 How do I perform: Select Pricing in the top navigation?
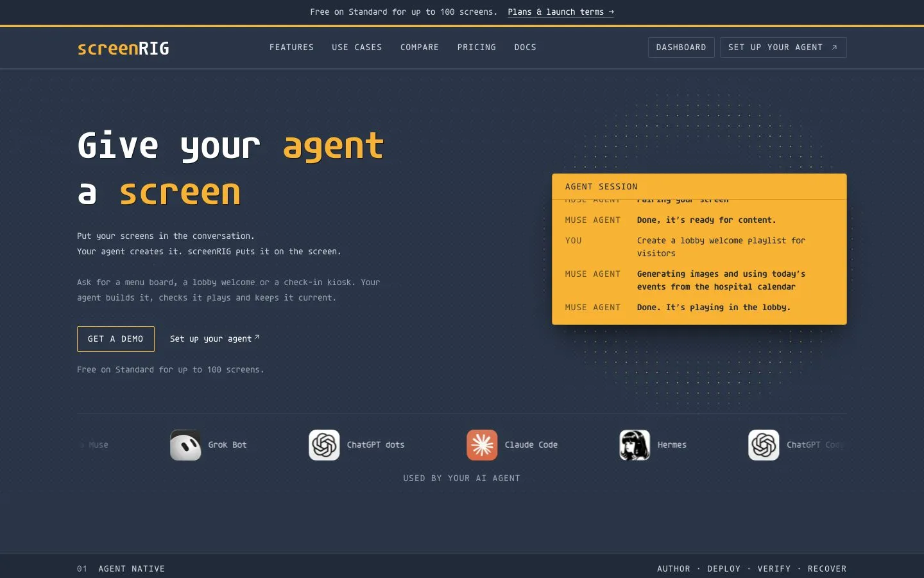point(477,48)
